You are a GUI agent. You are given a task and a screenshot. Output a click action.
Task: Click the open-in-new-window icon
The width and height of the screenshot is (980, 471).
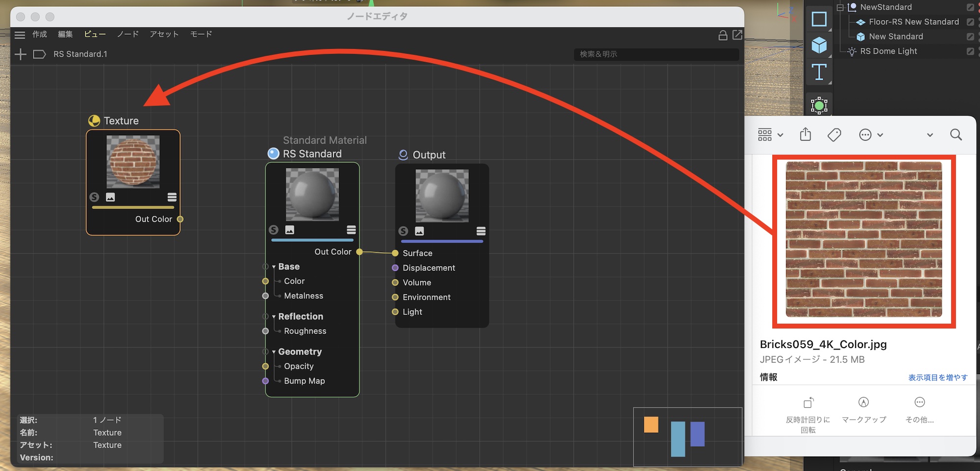coord(737,35)
